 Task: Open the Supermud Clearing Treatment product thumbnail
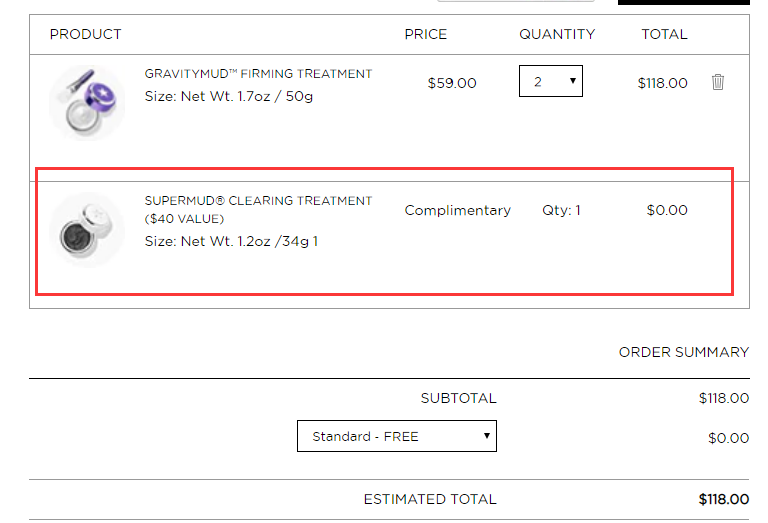pyautogui.click(x=87, y=230)
